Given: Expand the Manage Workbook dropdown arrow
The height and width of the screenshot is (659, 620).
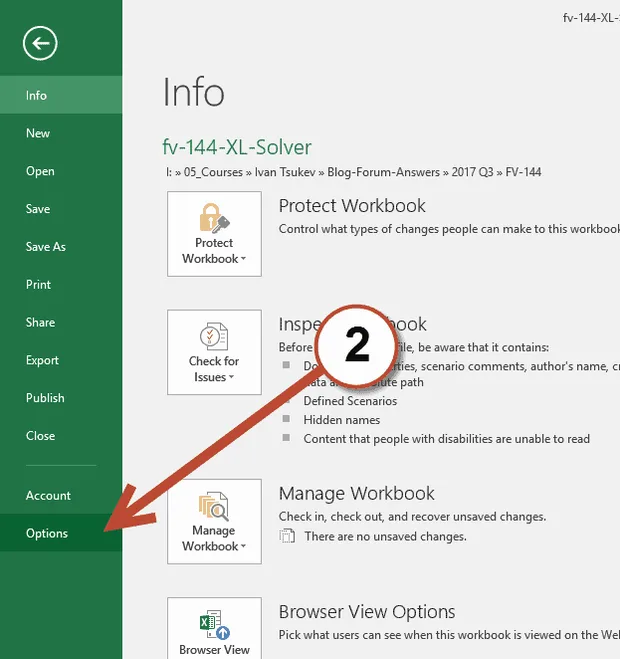Looking at the screenshot, I should pyautogui.click(x=243, y=546).
